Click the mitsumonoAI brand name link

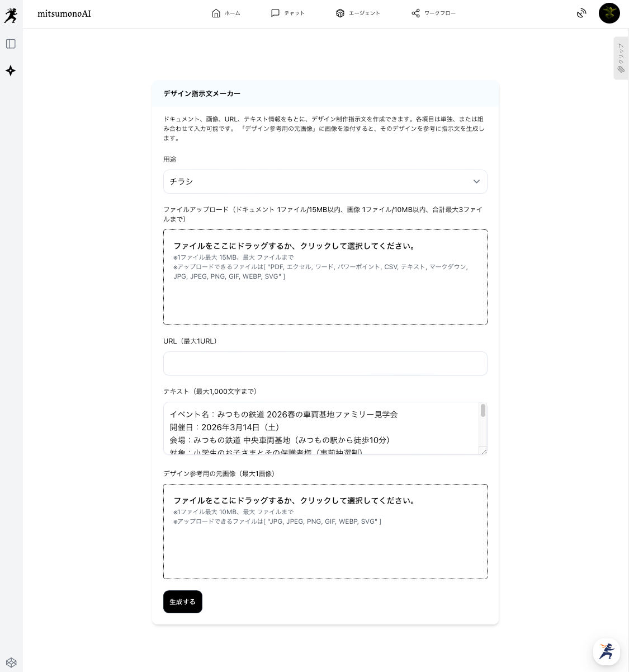point(64,14)
